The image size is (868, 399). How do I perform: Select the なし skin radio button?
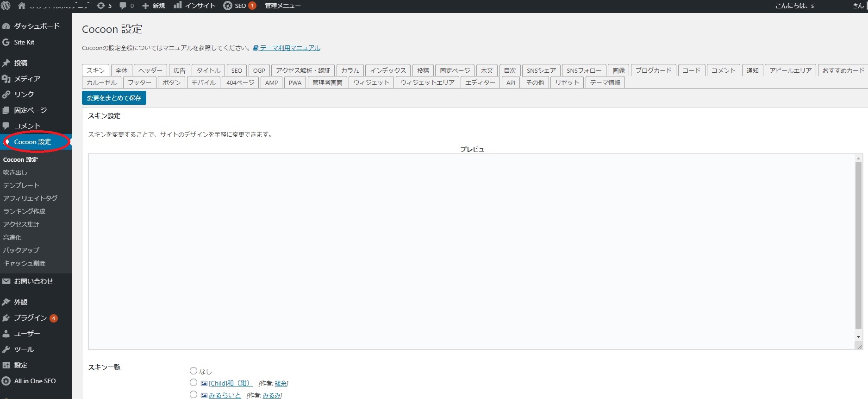coord(194,371)
